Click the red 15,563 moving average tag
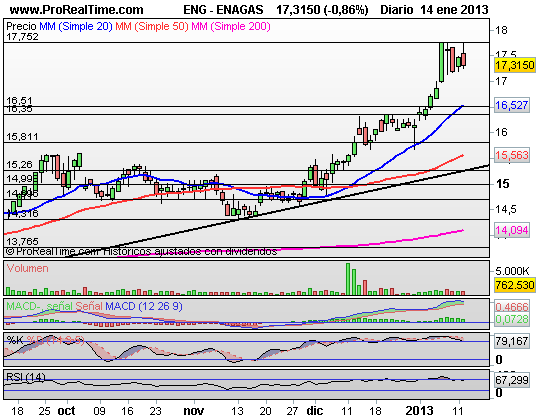This screenshot has width=540, height=420. coord(511,155)
